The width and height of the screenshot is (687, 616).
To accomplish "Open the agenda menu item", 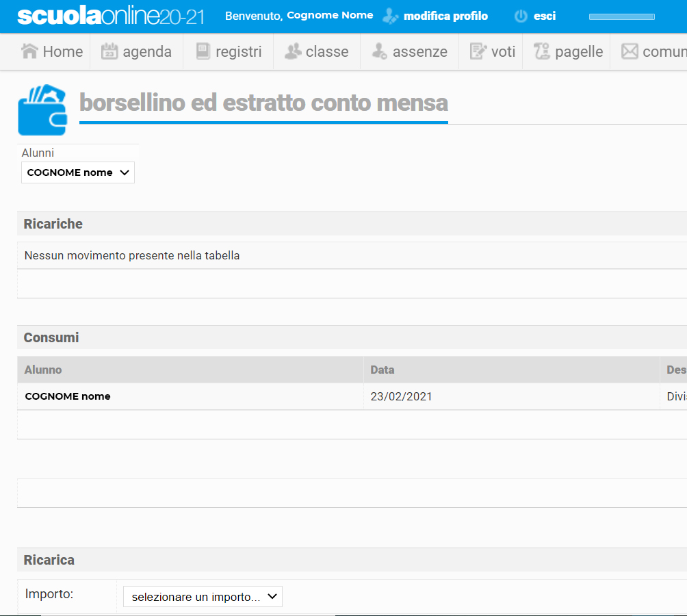I will (x=146, y=52).
